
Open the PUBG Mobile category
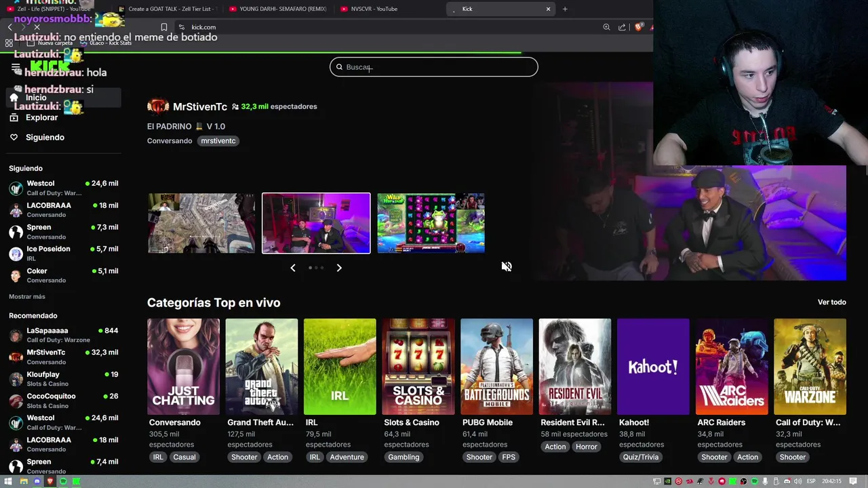click(496, 367)
